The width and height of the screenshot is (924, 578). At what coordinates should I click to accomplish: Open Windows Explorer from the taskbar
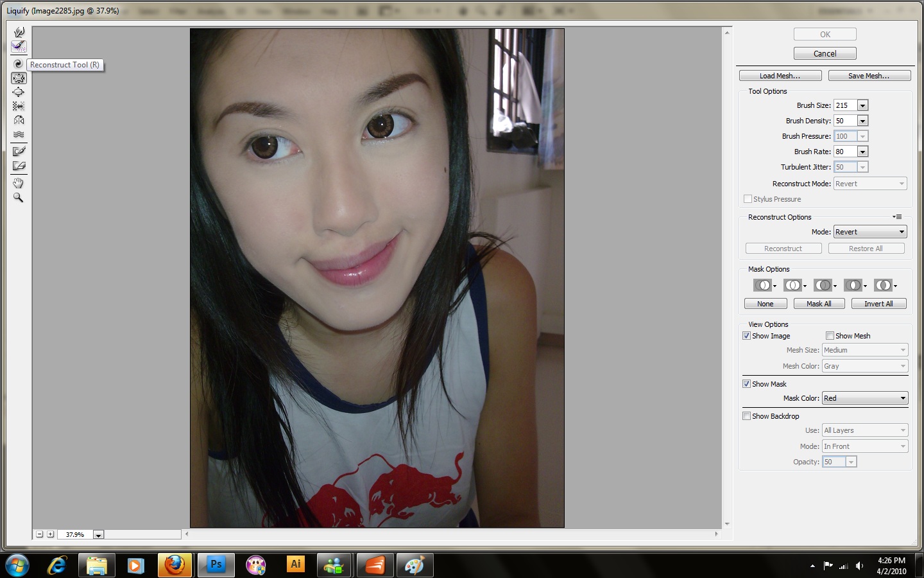96,565
